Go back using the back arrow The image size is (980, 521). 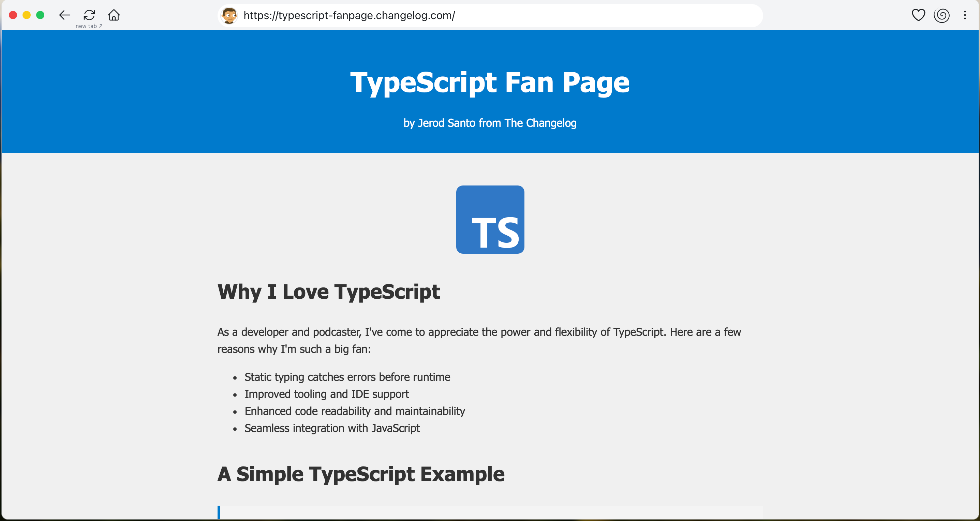pyautogui.click(x=65, y=15)
